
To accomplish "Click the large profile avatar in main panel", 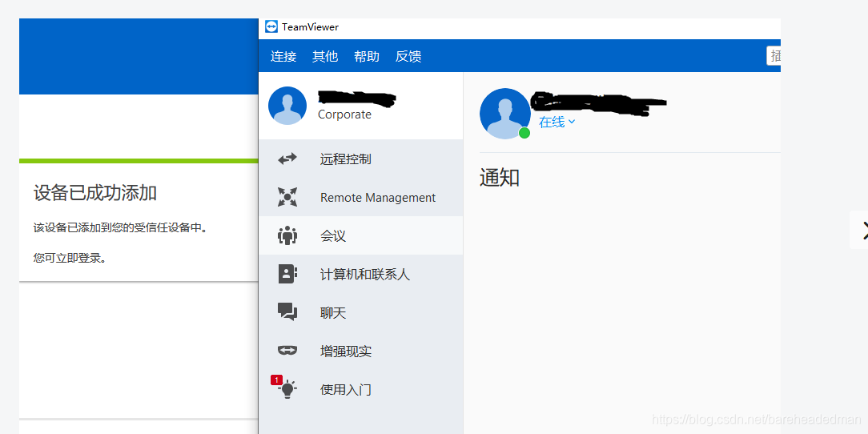I will [504, 114].
